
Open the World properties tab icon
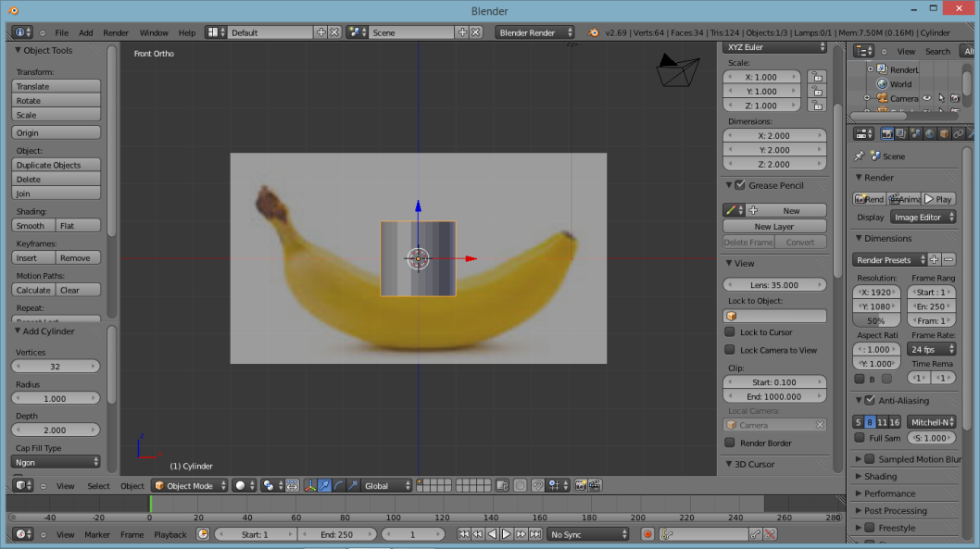929,133
